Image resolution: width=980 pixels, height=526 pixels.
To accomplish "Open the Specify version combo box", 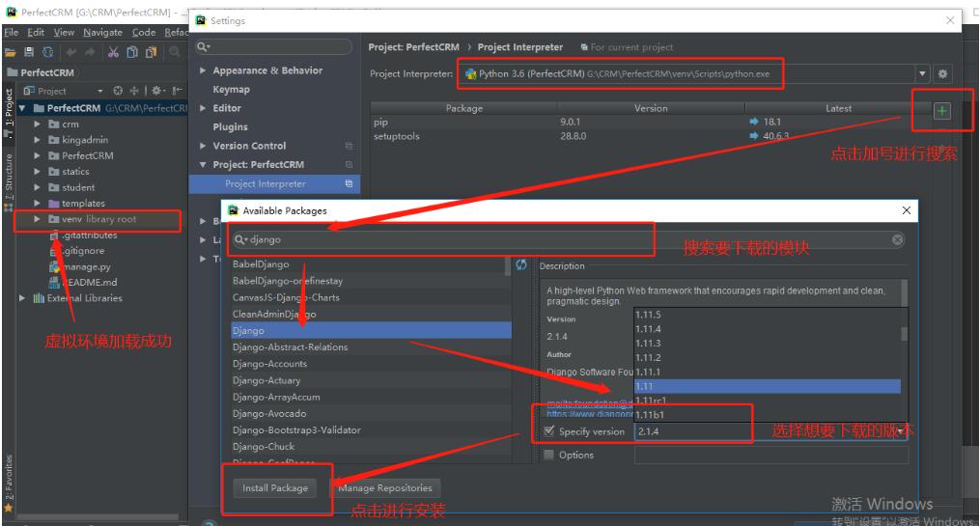I will coord(770,431).
